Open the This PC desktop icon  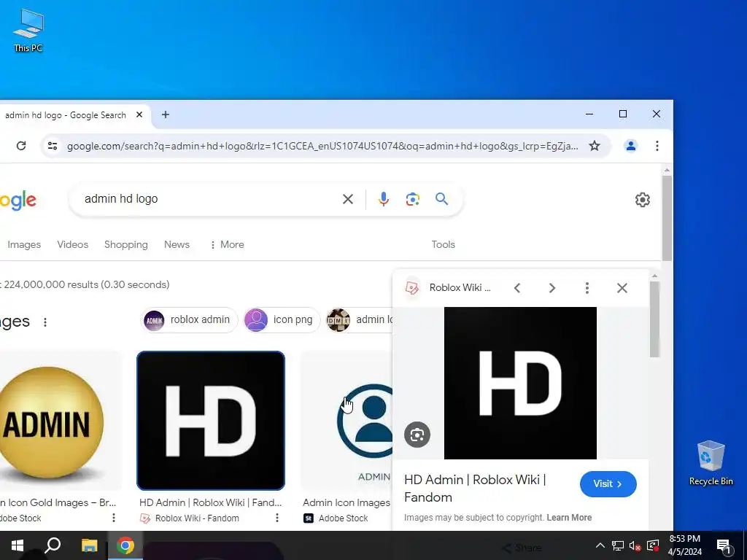(x=28, y=30)
